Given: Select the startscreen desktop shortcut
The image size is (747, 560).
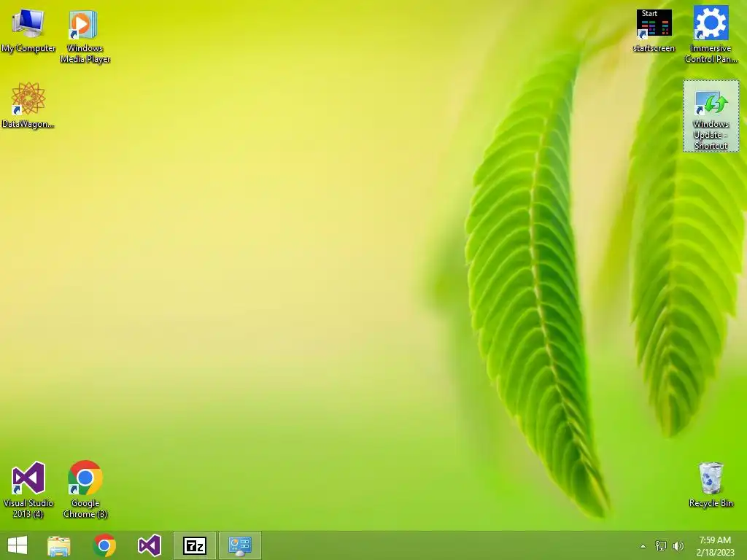Looking at the screenshot, I should 654,31.
